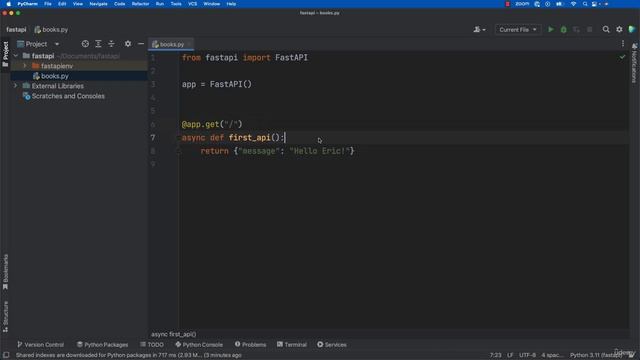The image size is (640, 360).
Task: Toggle the Bookmarks side tool button
Action: pos(5,272)
